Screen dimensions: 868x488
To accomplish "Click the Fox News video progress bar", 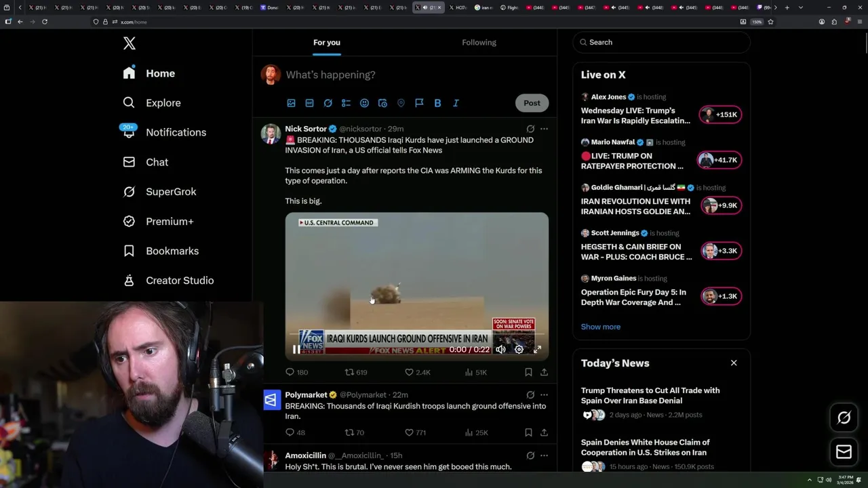I will click(416, 334).
